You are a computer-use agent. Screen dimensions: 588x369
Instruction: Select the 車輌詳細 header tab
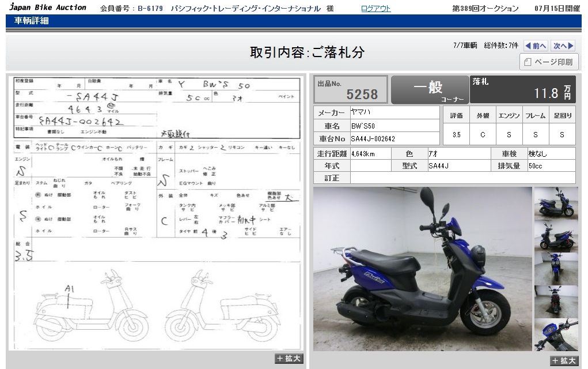tap(31, 21)
